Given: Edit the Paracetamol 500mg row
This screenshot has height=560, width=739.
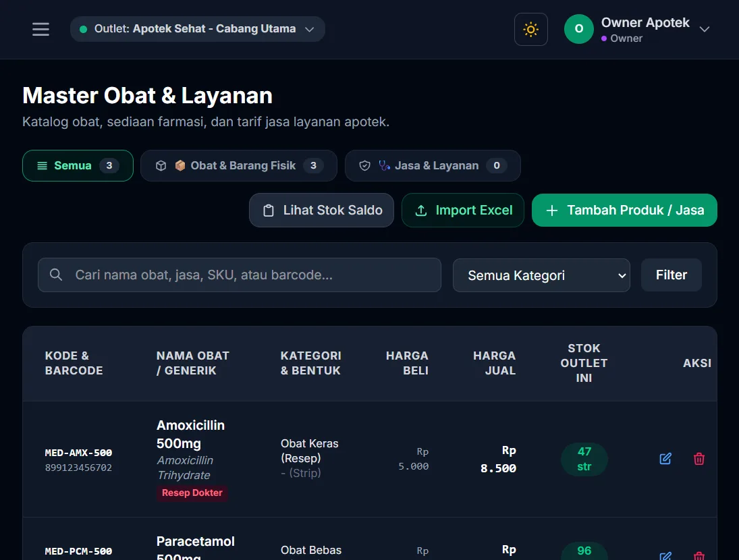Looking at the screenshot, I should [665, 556].
